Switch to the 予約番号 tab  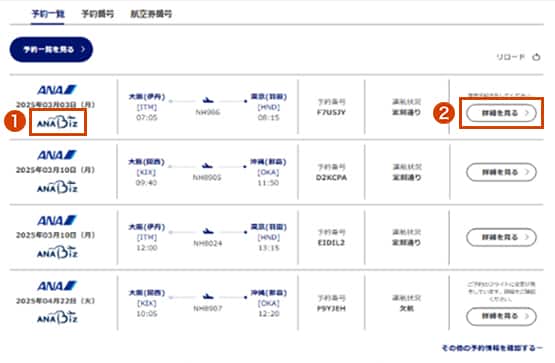point(98,14)
